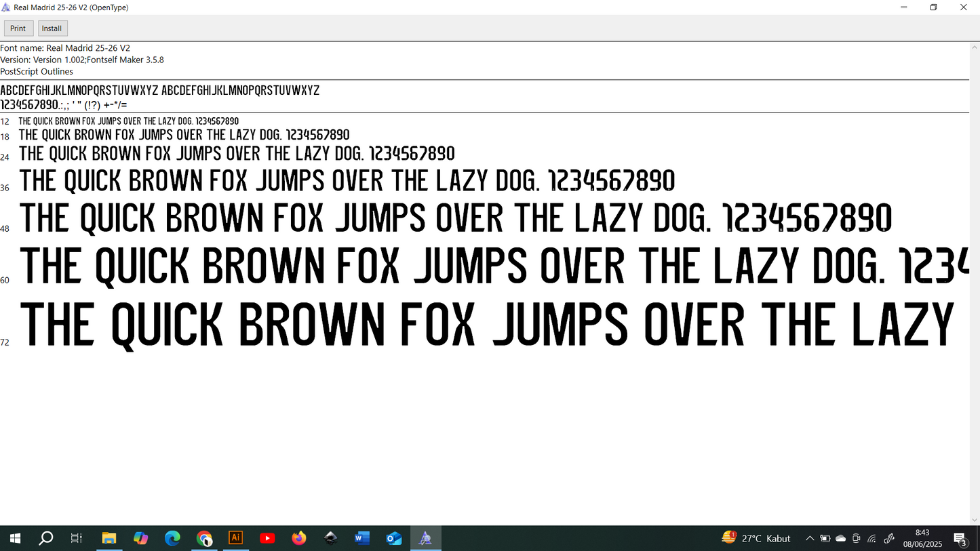Click the clock showing 8:43
This screenshot has width=980, height=551.
point(922,538)
